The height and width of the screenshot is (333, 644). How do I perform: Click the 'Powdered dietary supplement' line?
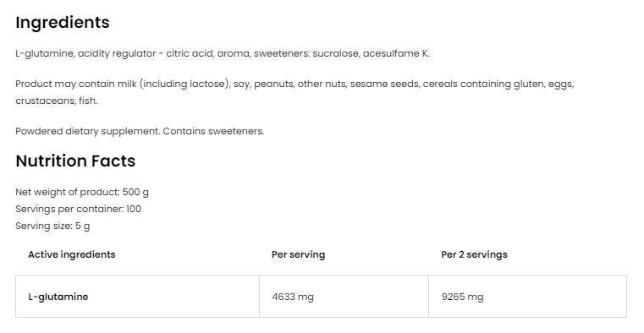[140, 131]
